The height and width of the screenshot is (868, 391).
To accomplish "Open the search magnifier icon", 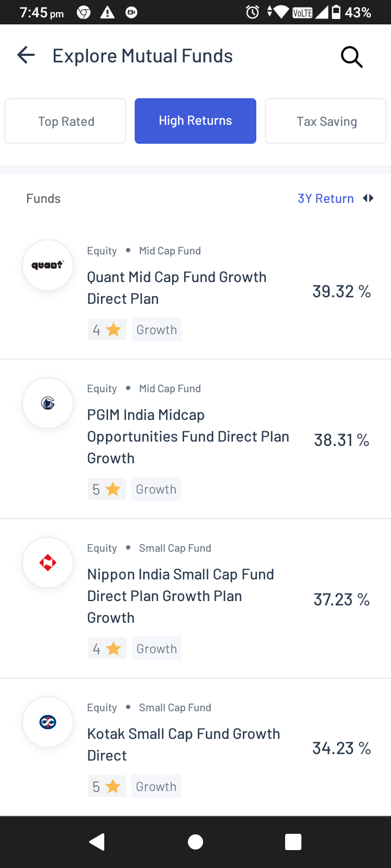I will pos(351,56).
